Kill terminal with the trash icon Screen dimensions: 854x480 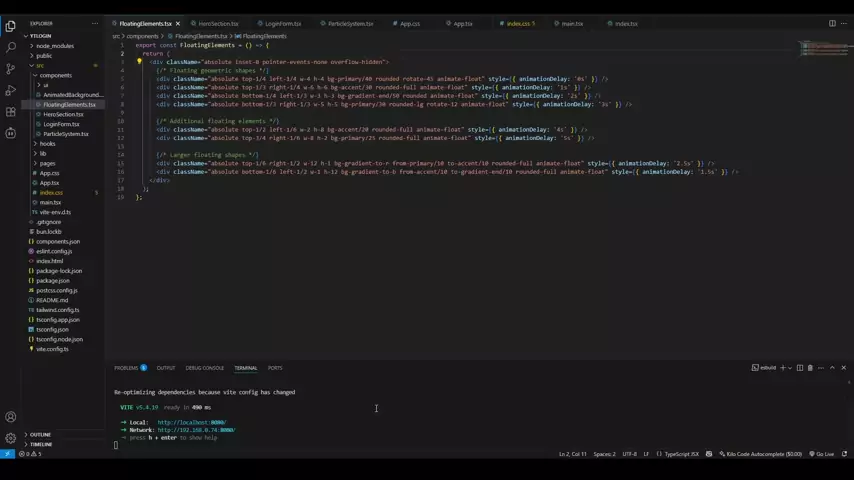point(810,368)
